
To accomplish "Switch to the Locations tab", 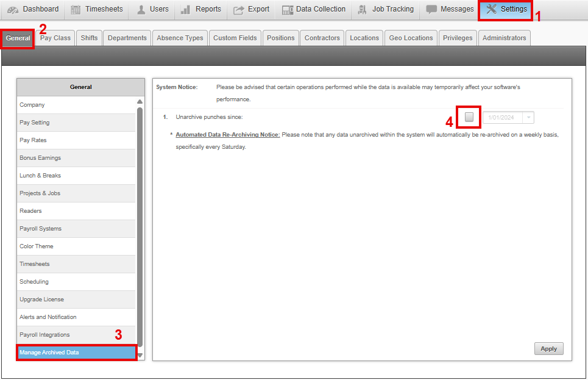I will (364, 38).
